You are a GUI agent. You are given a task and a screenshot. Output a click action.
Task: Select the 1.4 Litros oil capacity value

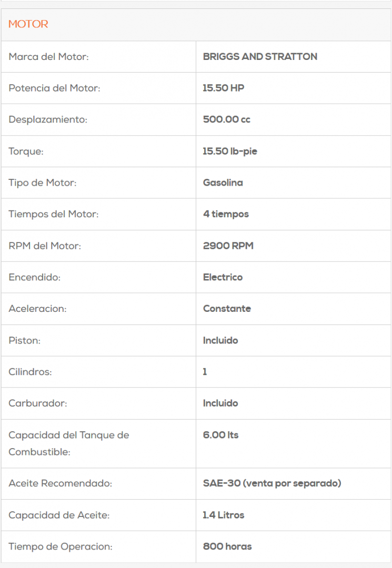[224, 515]
